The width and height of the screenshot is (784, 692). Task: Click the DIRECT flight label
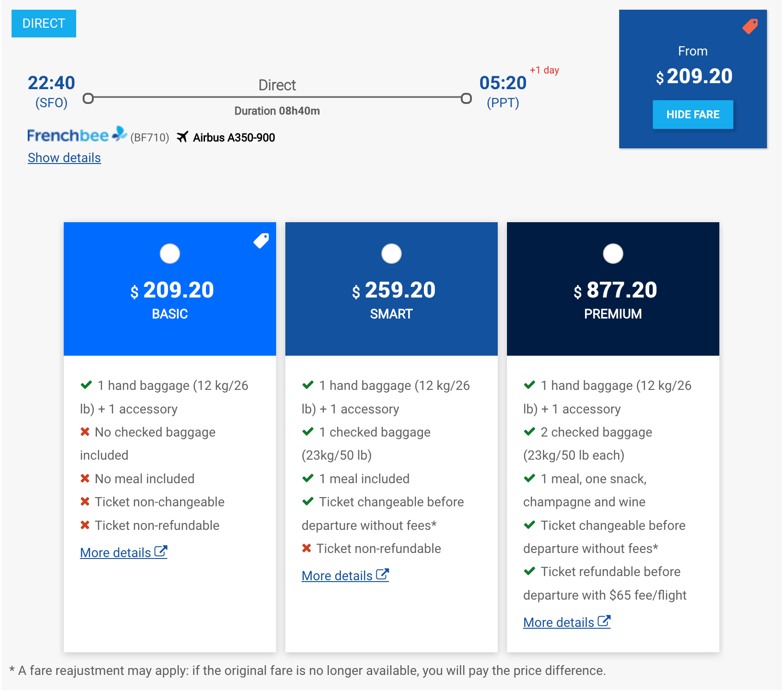[x=44, y=24]
